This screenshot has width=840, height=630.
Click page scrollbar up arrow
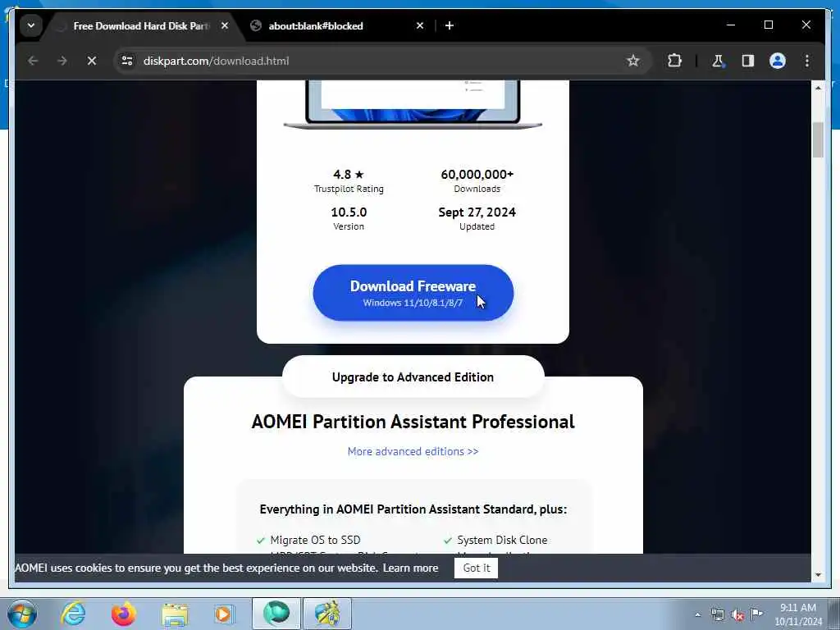pyautogui.click(x=818, y=88)
